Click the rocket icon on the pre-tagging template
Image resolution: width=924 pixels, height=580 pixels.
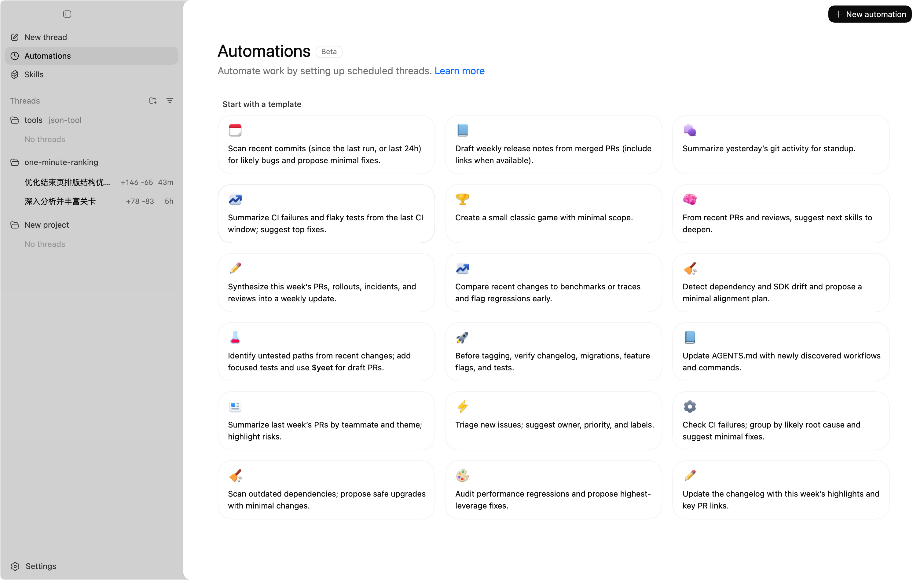tap(462, 338)
